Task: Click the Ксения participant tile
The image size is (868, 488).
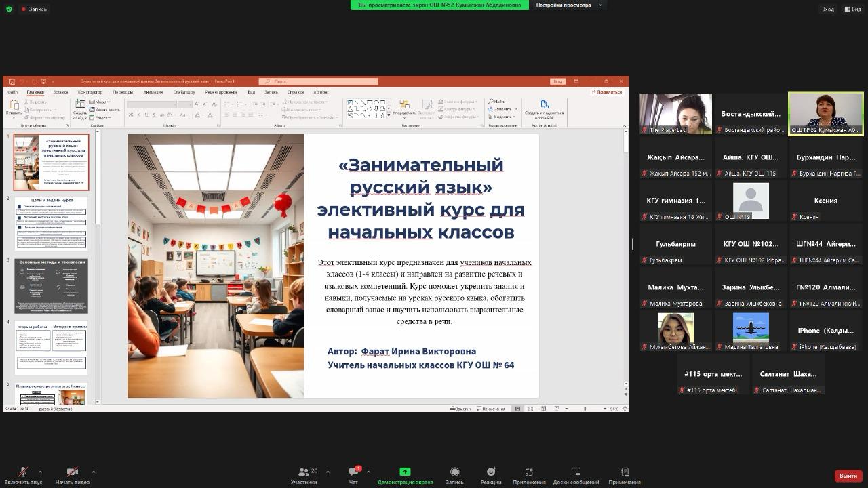Action: coord(825,201)
